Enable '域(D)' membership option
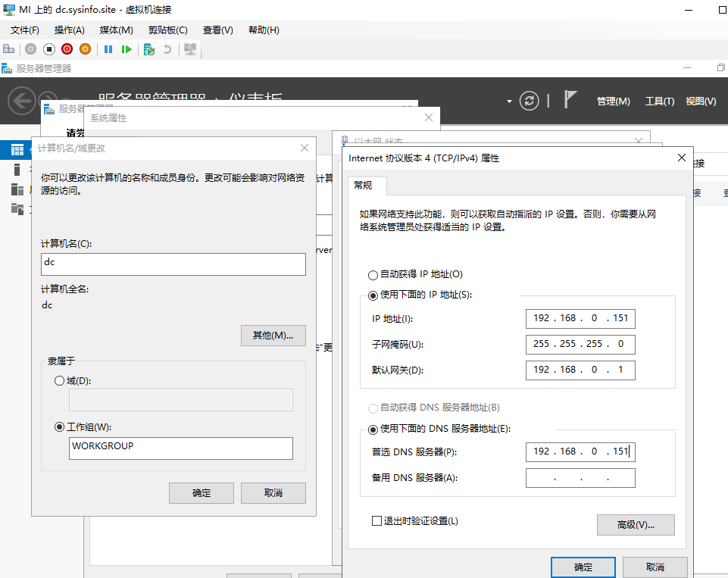728x578 pixels. [x=60, y=381]
